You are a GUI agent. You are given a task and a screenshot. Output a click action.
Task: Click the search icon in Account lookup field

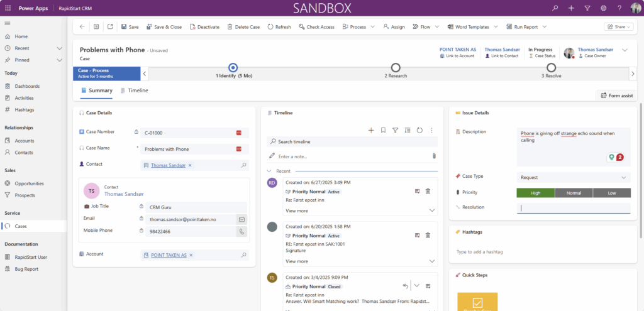(x=243, y=255)
